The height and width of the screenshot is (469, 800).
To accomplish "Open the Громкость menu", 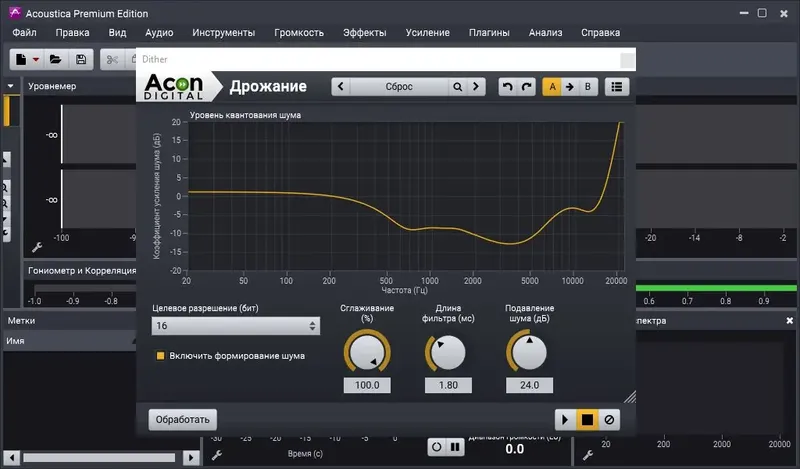I will [299, 33].
